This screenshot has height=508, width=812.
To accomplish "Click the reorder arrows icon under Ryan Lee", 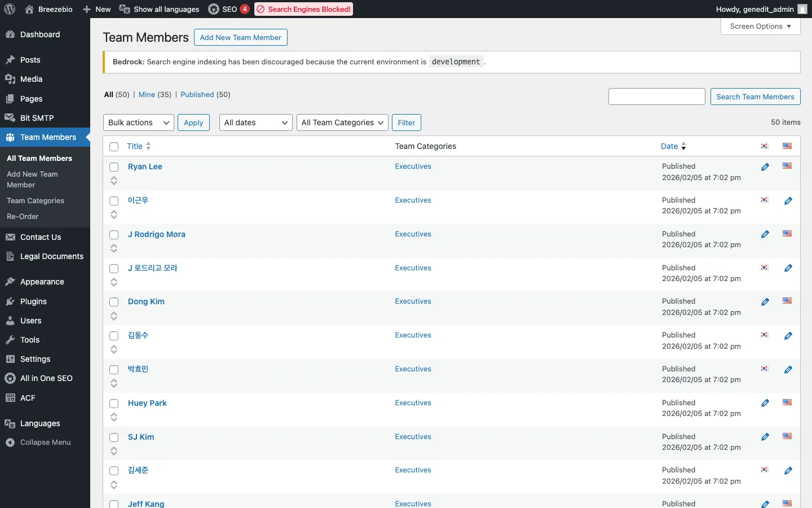I will coord(114,181).
